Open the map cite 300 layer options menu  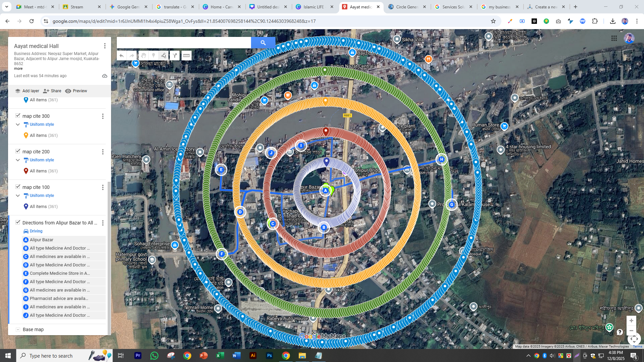tap(103, 116)
